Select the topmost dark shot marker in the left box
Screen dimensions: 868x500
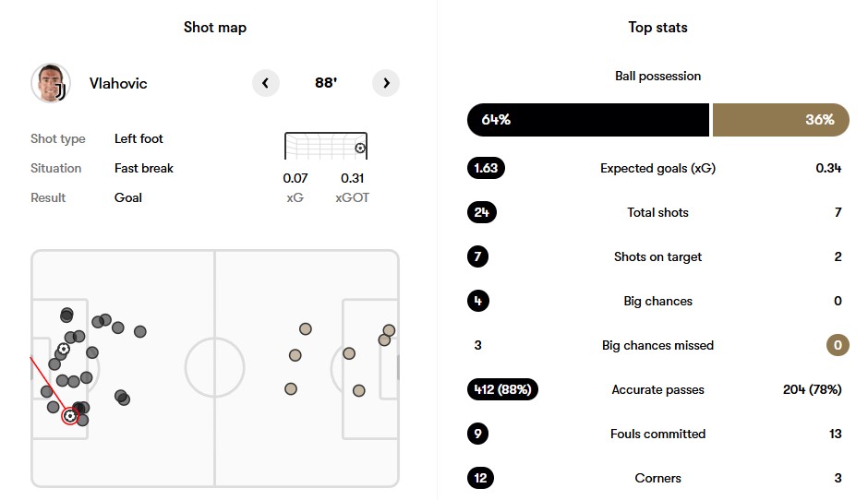tap(66, 315)
